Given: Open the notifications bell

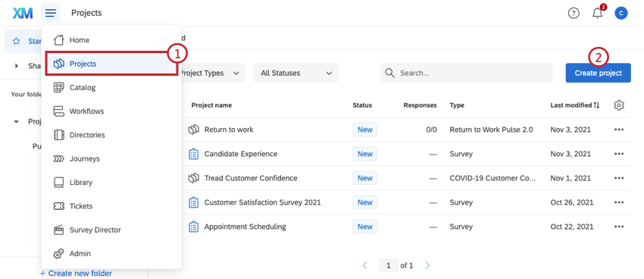Looking at the screenshot, I should click(597, 13).
